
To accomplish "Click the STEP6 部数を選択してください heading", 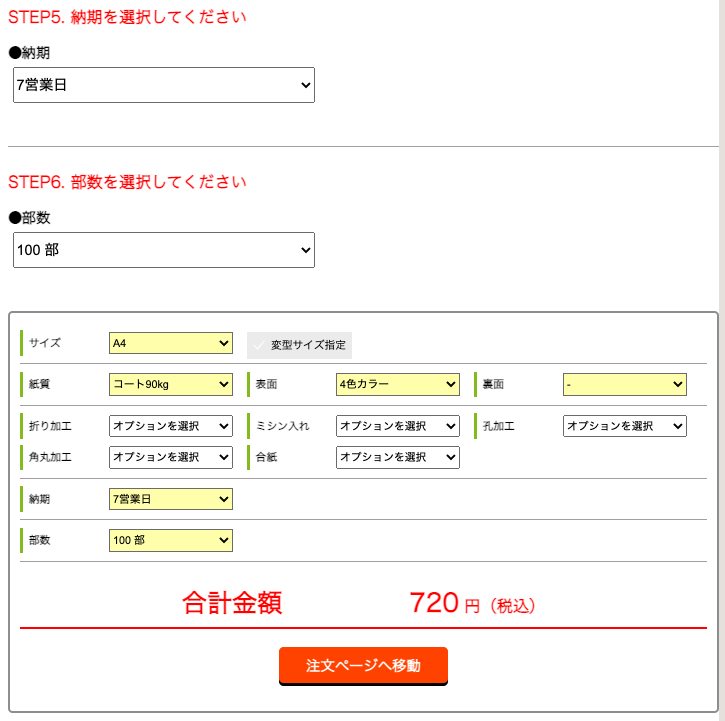I will (127, 182).
